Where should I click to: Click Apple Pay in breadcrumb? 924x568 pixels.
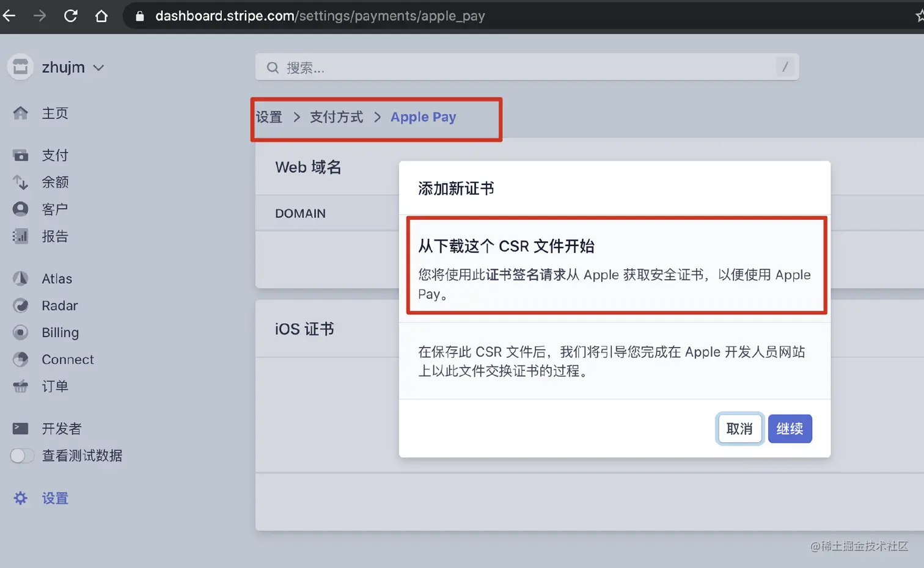click(x=424, y=117)
